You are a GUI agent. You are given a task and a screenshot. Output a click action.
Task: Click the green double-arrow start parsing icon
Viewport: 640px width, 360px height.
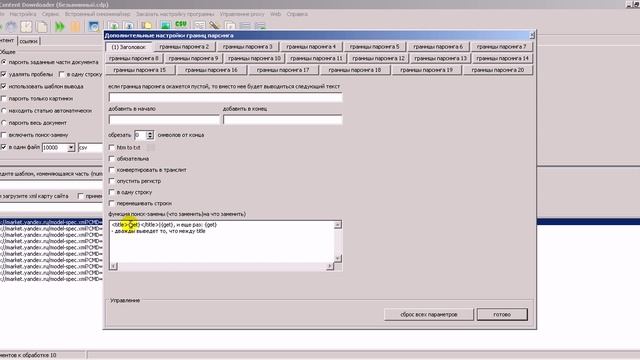60,27
